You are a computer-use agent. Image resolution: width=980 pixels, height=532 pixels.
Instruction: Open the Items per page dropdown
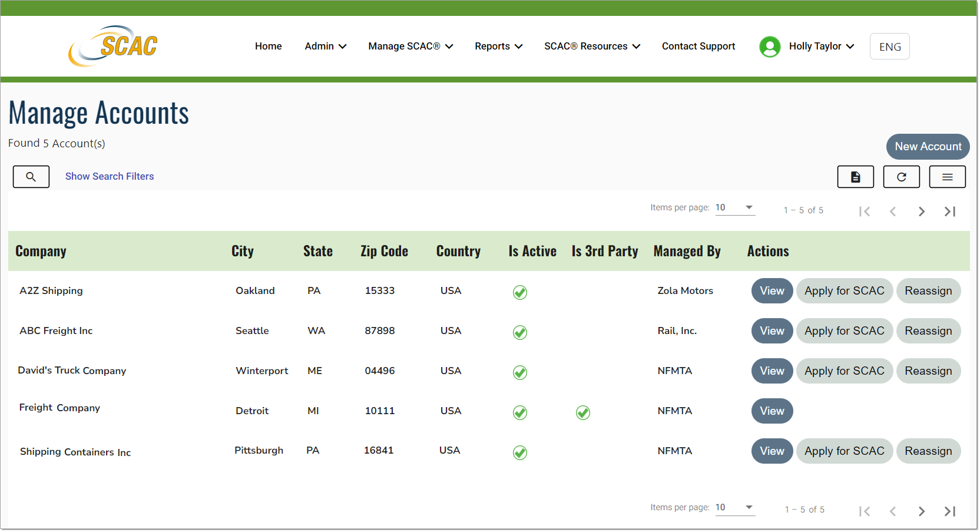(734, 207)
